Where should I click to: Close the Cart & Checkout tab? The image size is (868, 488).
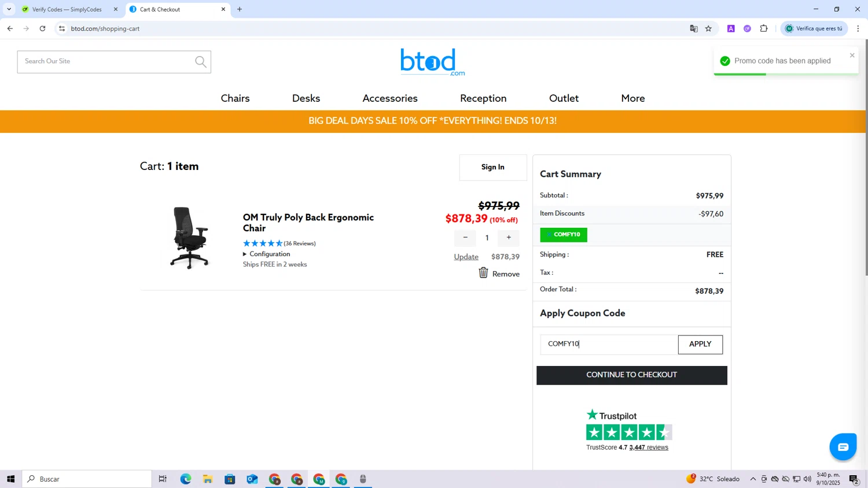point(223,9)
